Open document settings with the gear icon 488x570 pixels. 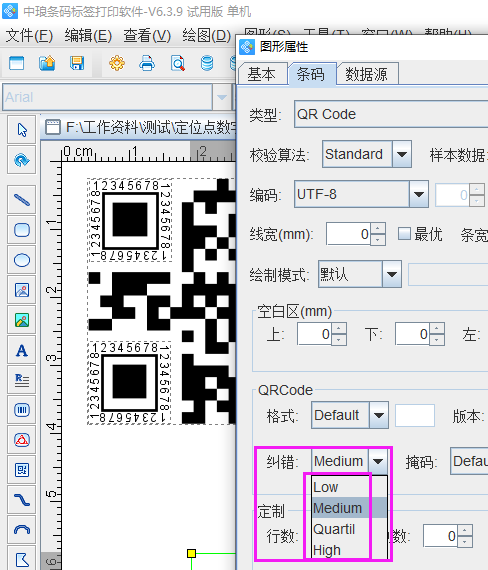(x=117, y=63)
